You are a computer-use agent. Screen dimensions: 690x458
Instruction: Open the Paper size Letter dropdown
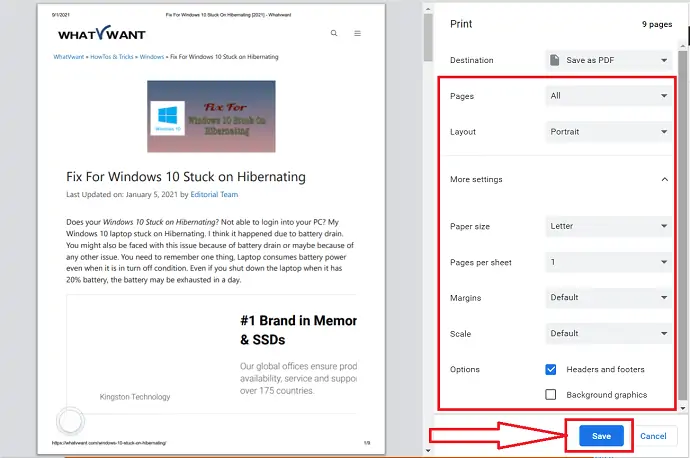(609, 226)
